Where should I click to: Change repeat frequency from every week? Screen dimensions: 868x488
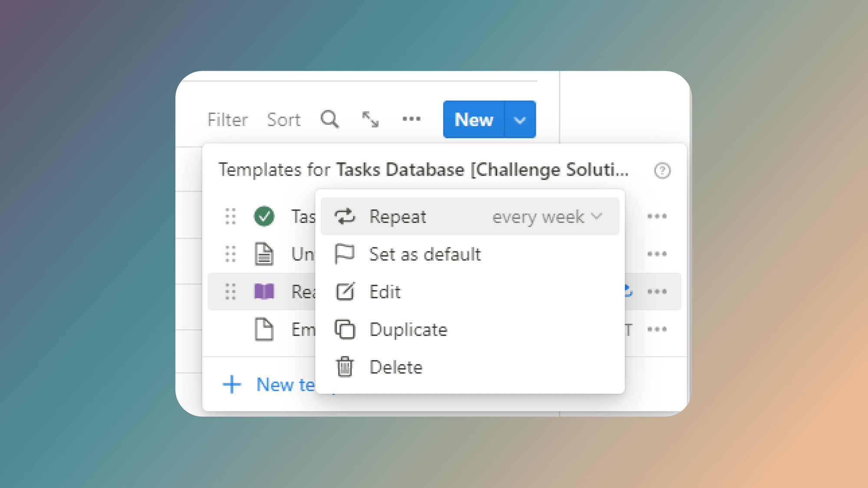(x=546, y=216)
